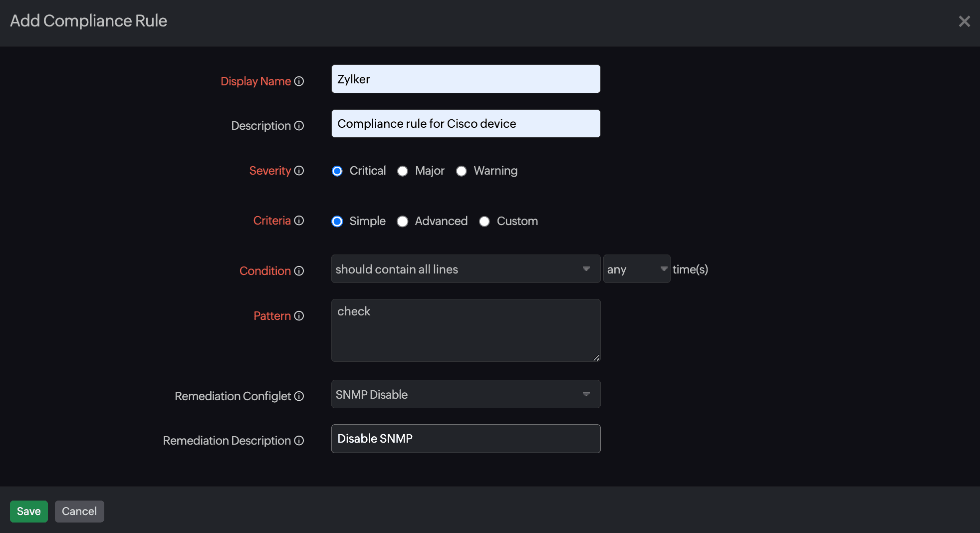This screenshot has height=533, width=980.
Task: Click the Criteria info icon
Action: pyautogui.click(x=299, y=221)
